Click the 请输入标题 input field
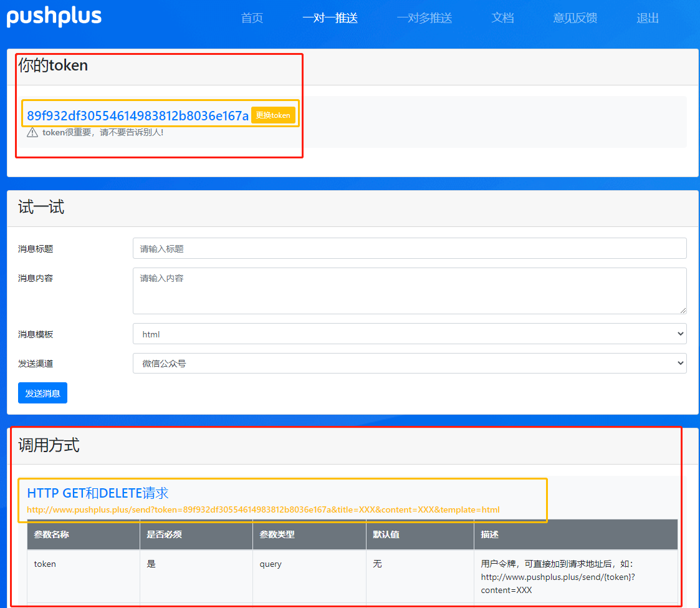Screen dimensions: 700x608 tap(409, 248)
